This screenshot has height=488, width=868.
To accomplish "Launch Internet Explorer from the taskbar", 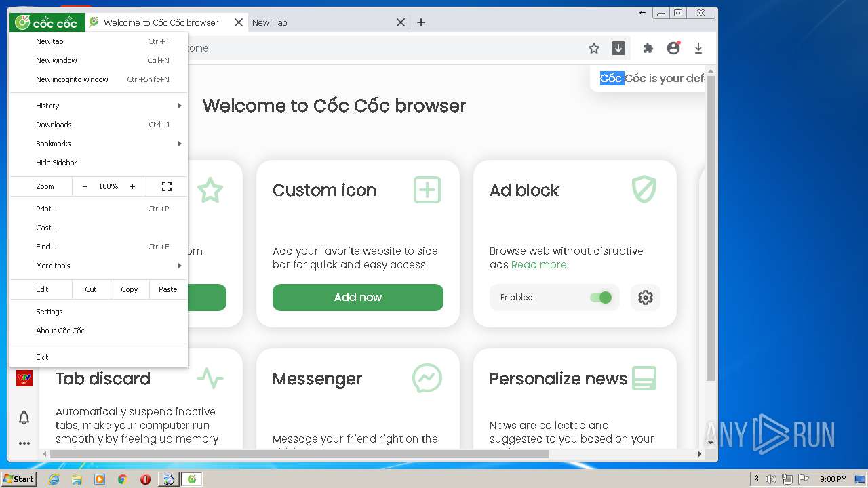I will (54, 479).
